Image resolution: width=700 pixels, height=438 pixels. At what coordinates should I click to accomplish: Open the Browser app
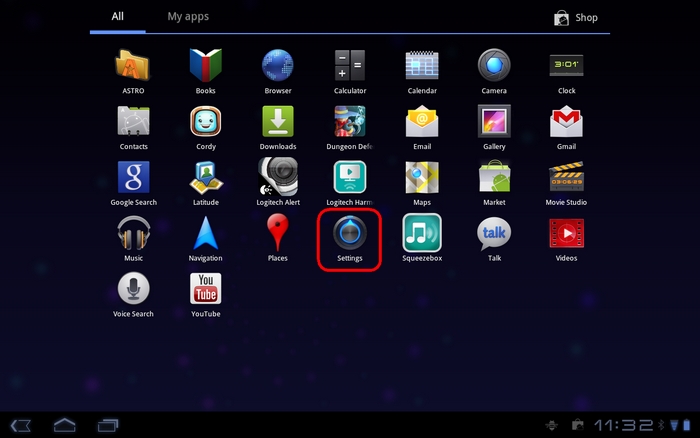tap(278, 71)
